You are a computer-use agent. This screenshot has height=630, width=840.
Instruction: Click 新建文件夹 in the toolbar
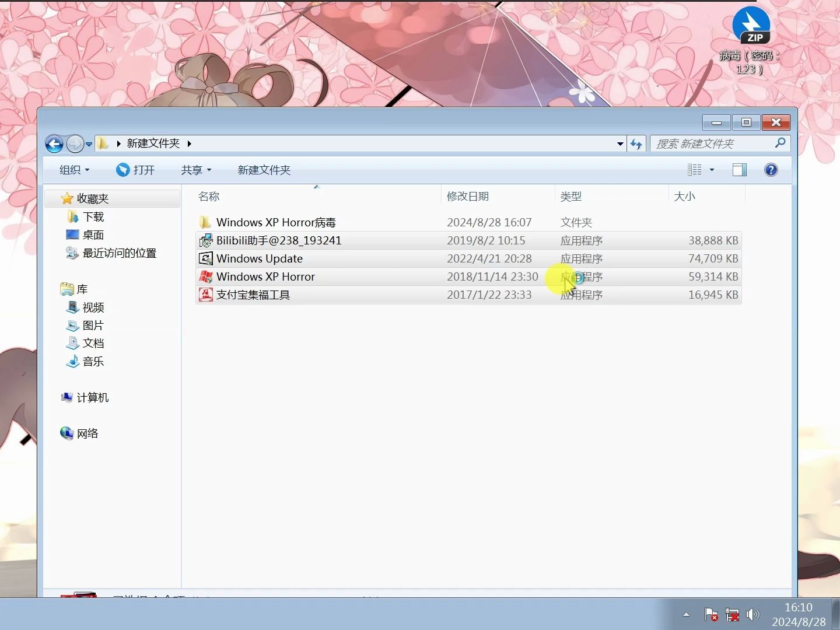(x=264, y=170)
